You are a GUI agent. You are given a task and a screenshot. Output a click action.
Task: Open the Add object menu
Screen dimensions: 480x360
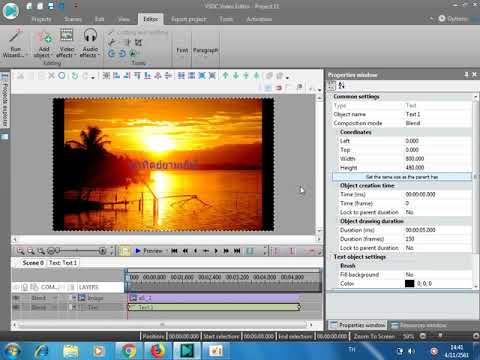[43, 43]
